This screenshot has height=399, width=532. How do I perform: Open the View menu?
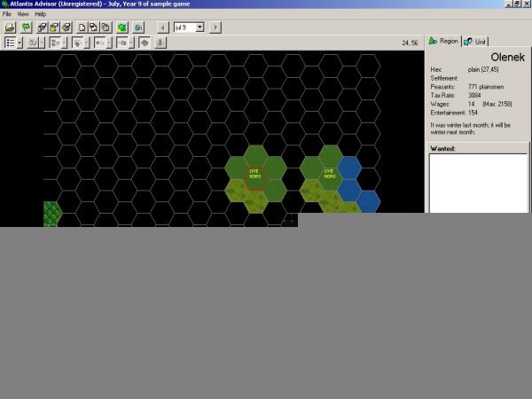click(23, 14)
